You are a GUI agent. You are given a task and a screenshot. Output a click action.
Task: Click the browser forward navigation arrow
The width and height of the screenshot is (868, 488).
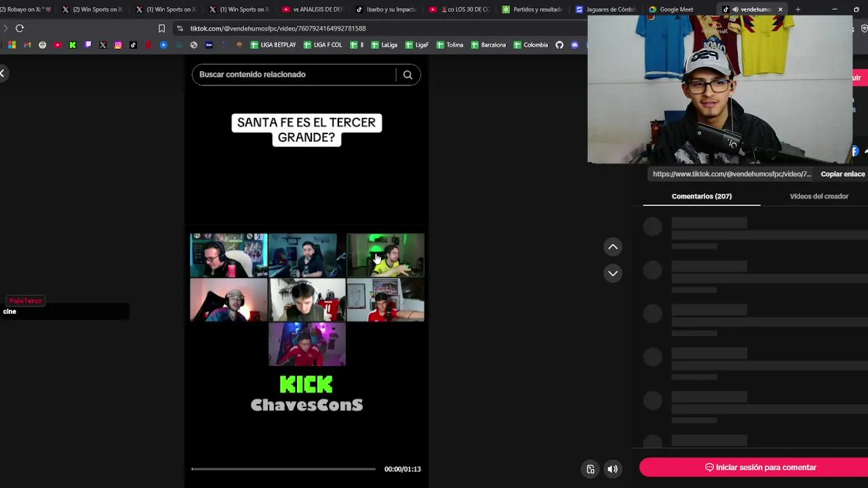(x=5, y=28)
